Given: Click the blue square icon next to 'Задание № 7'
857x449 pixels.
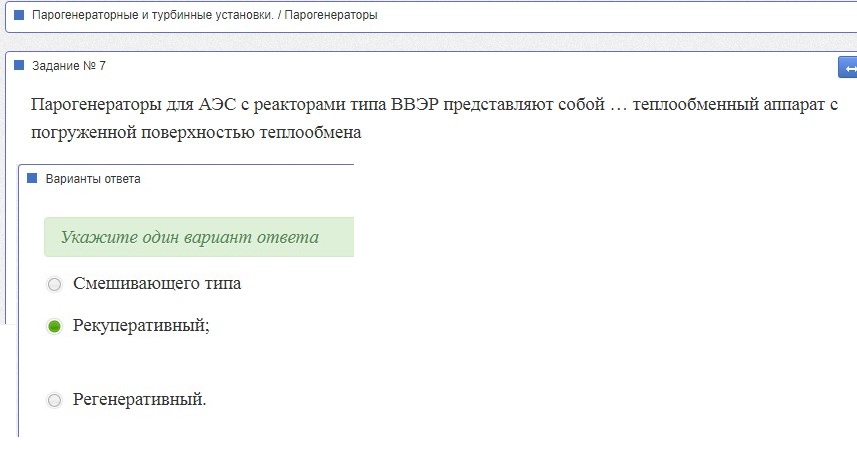Looking at the screenshot, I should pos(19,66).
